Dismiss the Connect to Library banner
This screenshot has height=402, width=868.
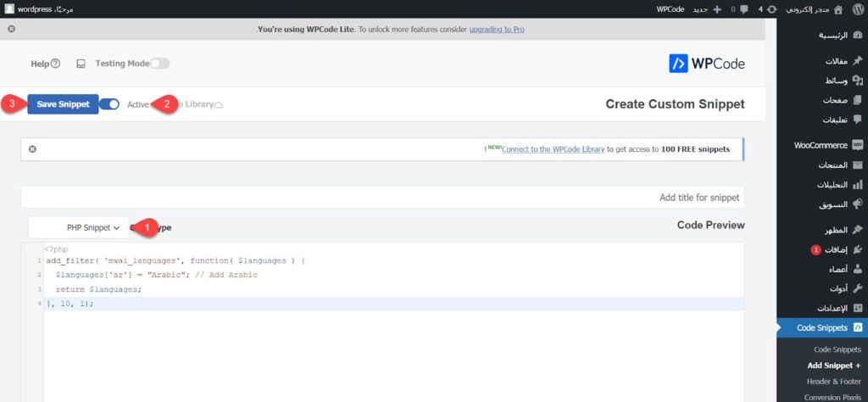(32, 149)
